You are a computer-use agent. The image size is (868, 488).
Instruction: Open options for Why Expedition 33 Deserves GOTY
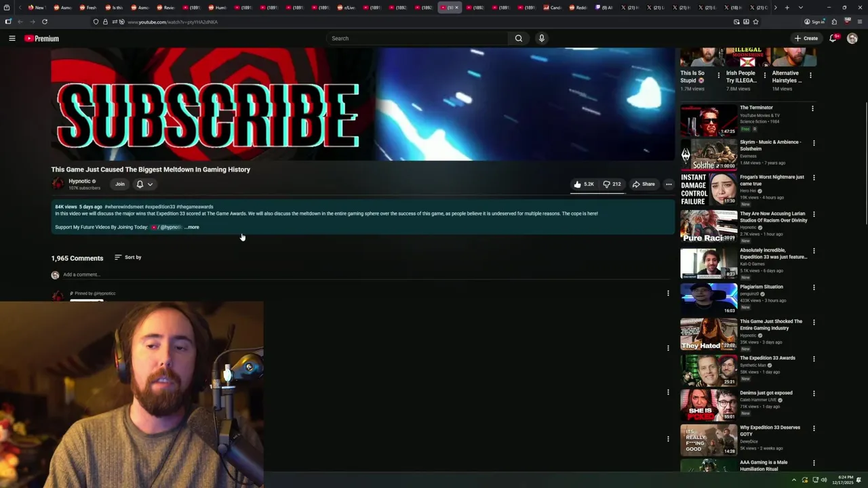coord(814,428)
